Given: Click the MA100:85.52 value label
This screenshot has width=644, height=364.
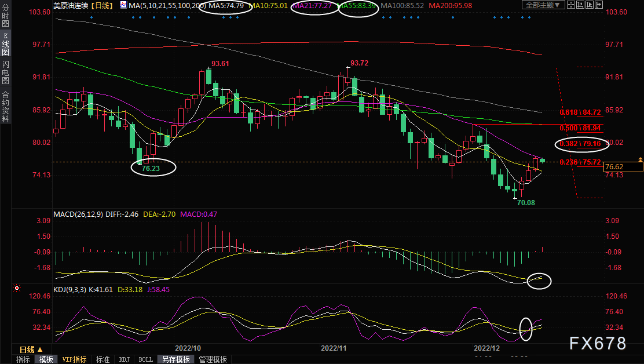Looking at the screenshot, I should tap(402, 5).
